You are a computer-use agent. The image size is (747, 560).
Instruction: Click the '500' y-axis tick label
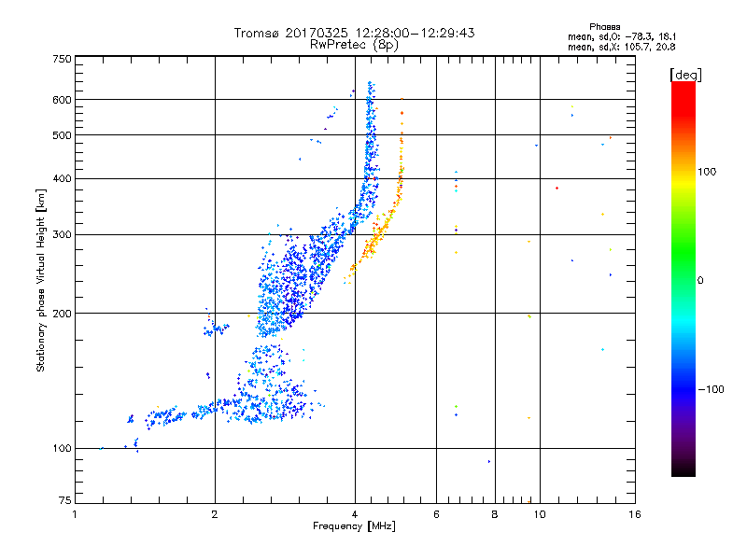pyautogui.click(x=63, y=135)
